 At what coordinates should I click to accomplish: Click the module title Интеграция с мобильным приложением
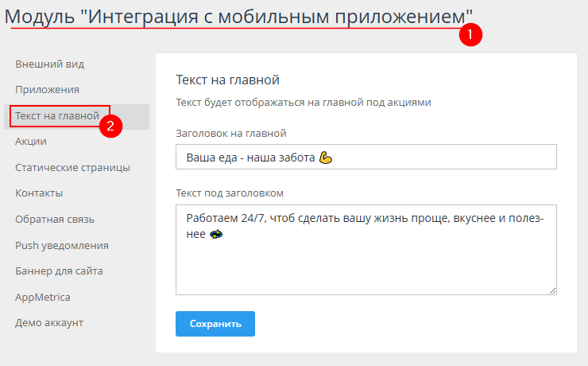(238, 15)
